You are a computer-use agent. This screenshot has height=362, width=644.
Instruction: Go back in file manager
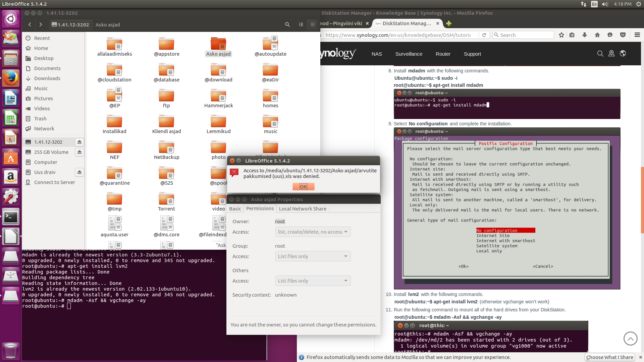point(30,24)
